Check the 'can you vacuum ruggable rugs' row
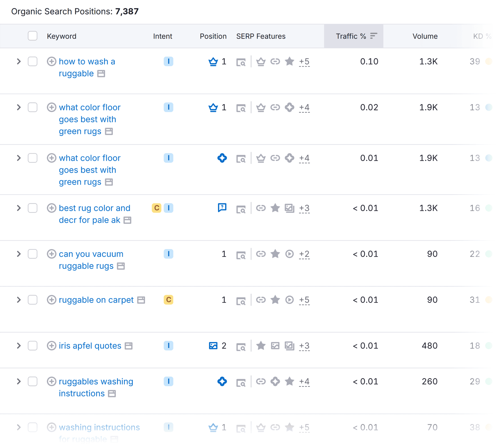This screenshot has height=448, width=500. (x=33, y=254)
